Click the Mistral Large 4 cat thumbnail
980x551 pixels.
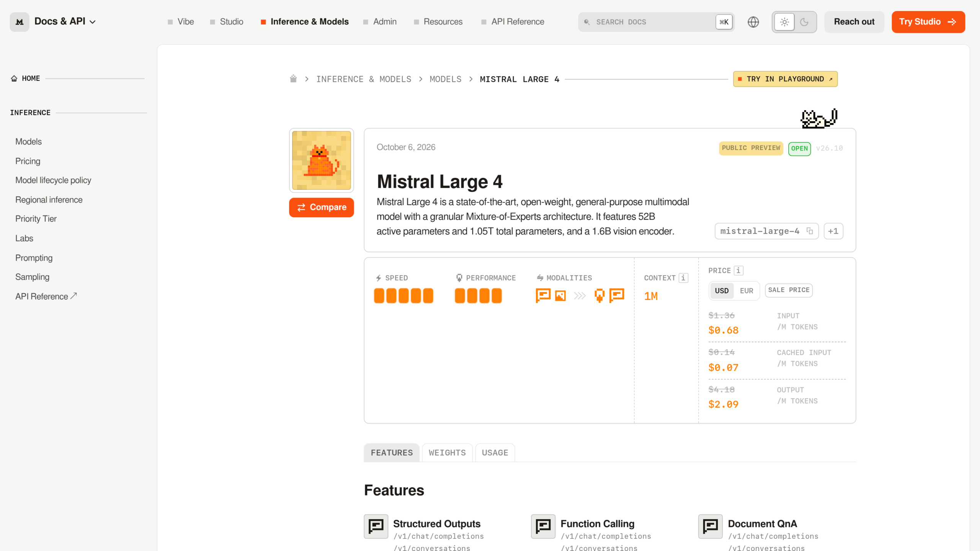coord(322,160)
